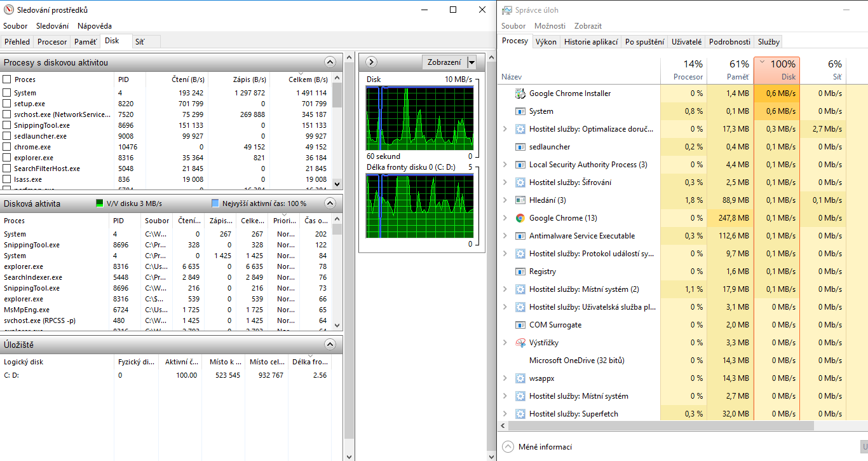Check the System box under Procesy s diskovou aktivitou
Viewport: 868px width, 461px height.
pos(7,93)
